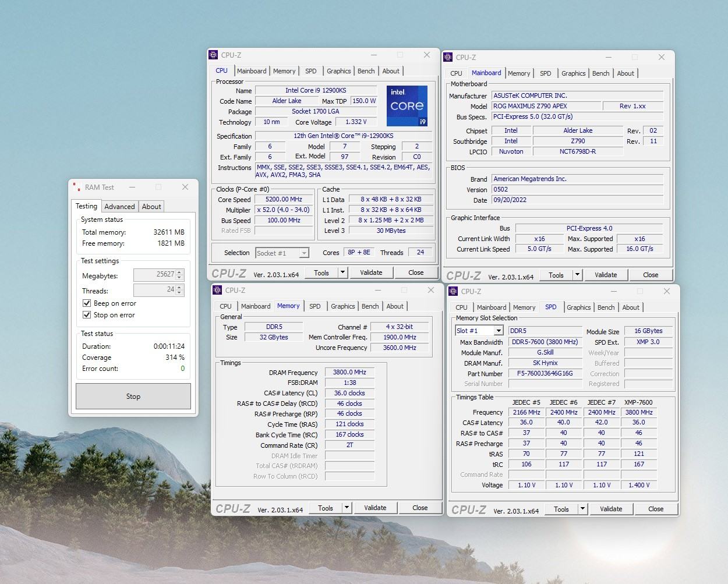Click the DRAM Frequency value 3800.0 MHz
This screenshot has width=728, height=584.
tap(349, 372)
